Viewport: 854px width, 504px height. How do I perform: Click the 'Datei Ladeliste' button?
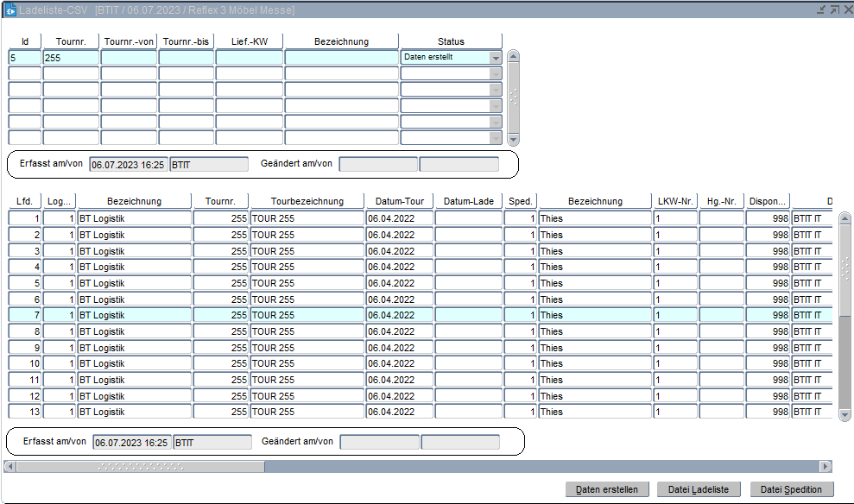point(699,489)
